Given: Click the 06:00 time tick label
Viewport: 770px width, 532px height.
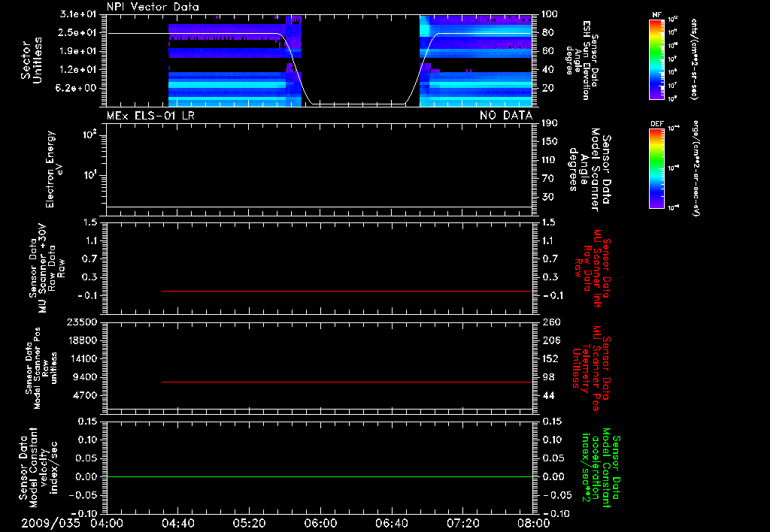Looking at the screenshot, I should click(x=320, y=523).
